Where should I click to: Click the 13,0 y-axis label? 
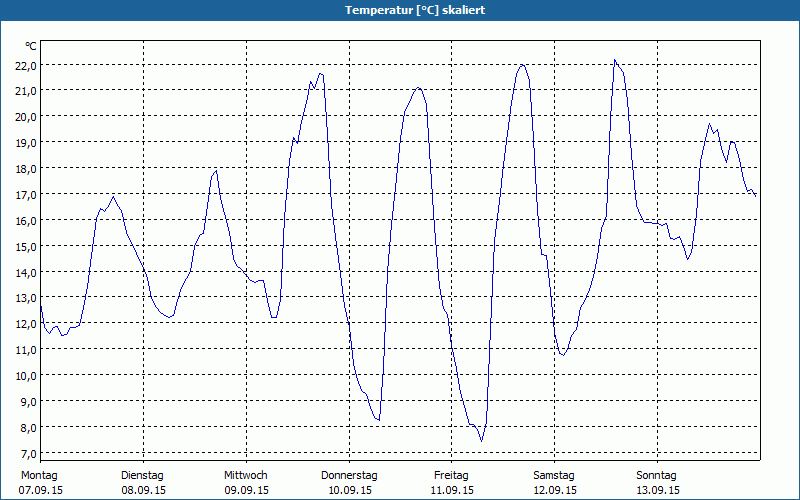[26, 298]
